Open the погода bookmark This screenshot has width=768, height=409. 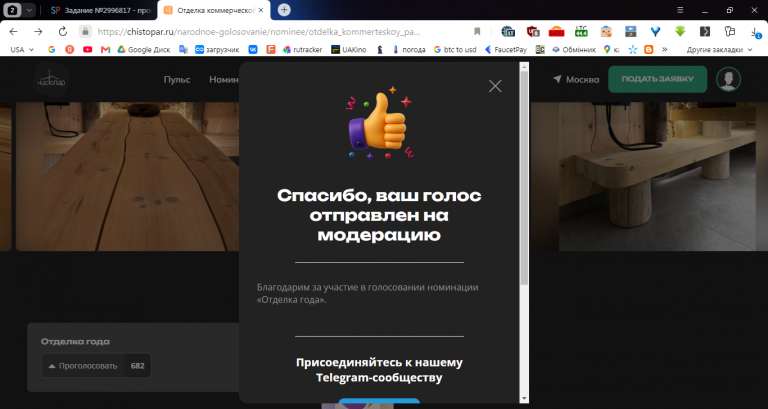[408, 49]
